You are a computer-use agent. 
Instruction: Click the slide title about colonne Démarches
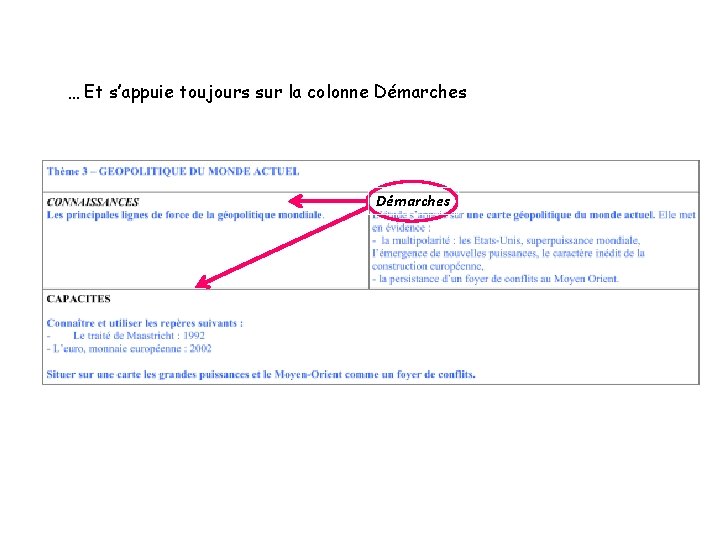(x=267, y=92)
